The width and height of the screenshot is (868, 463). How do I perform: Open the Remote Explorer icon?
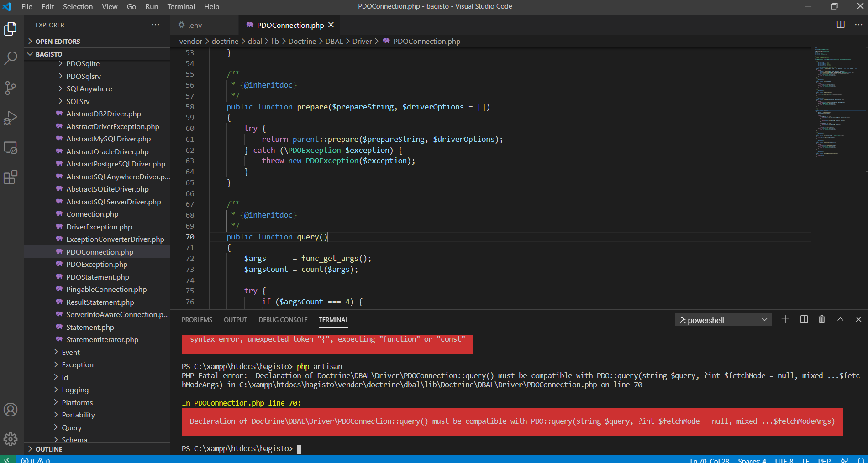pyautogui.click(x=11, y=147)
